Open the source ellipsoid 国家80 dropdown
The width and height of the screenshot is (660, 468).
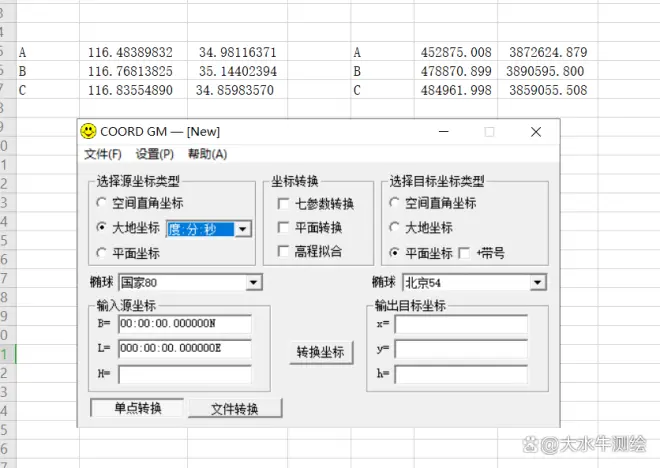[254, 283]
